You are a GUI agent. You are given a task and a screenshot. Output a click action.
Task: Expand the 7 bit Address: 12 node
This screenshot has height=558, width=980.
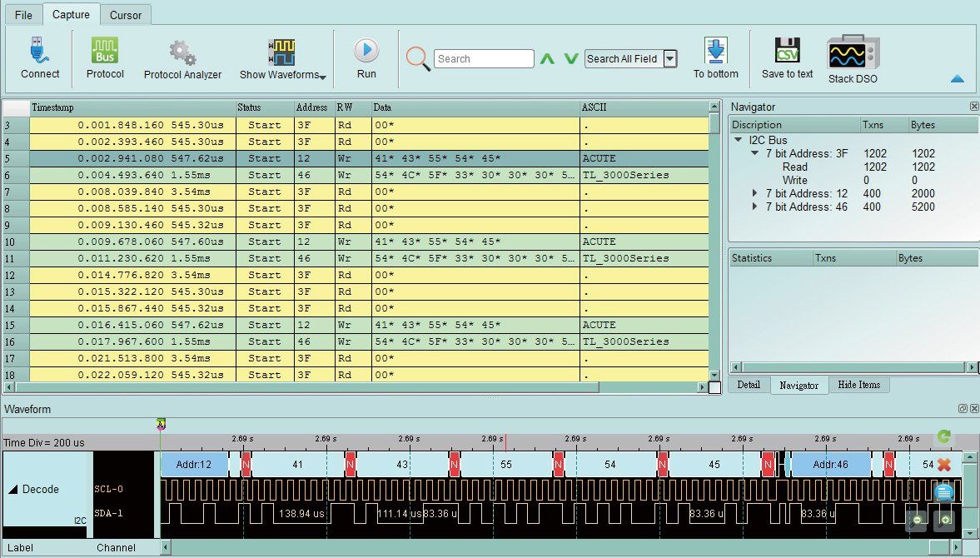[754, 193]
